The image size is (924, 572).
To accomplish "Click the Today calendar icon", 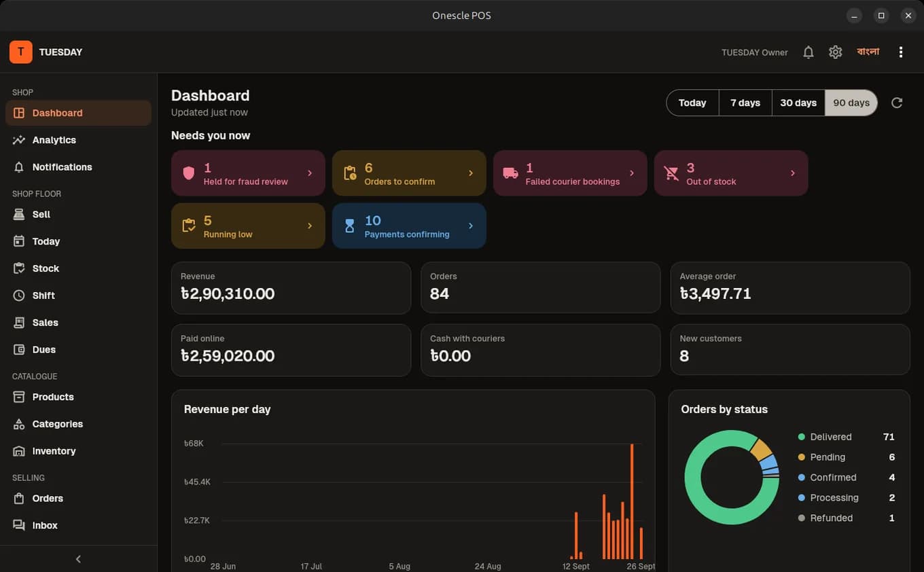I will [x=19, y=241].
